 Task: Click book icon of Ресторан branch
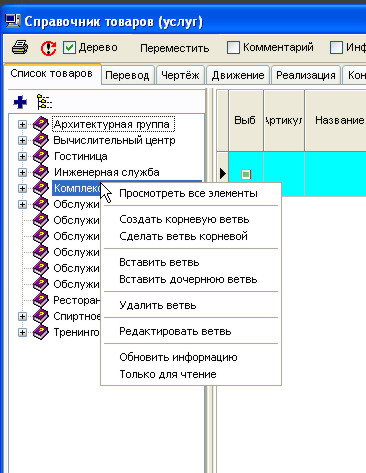41,300
